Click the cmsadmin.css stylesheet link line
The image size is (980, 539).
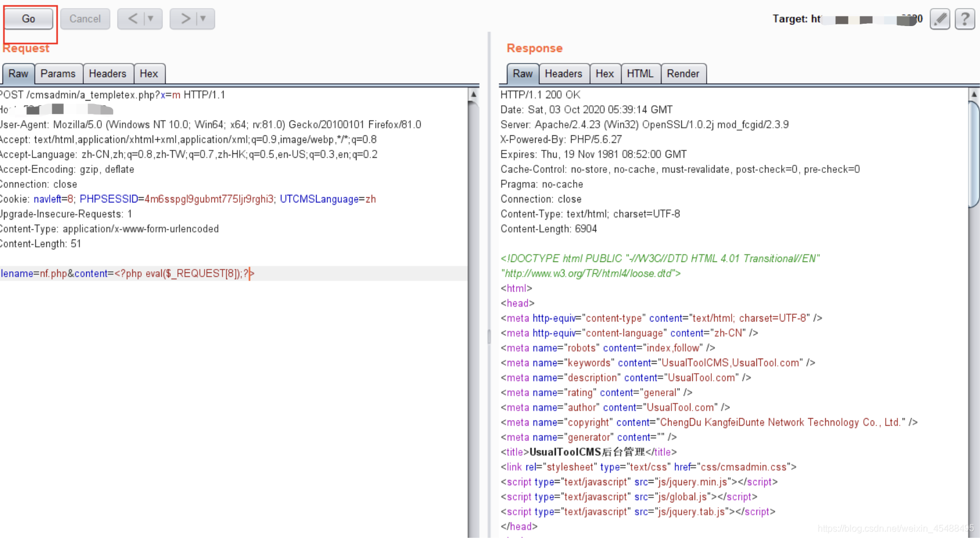pos(648,467)
